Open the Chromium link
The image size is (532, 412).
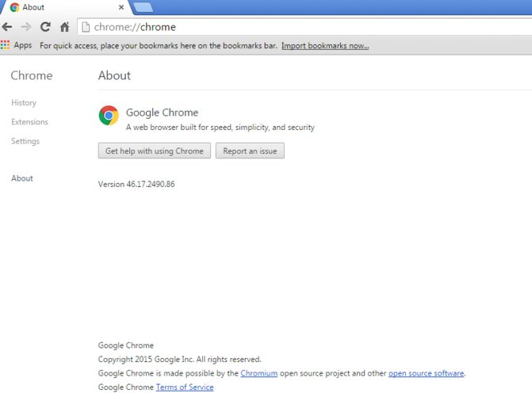[x=259, y=373]
